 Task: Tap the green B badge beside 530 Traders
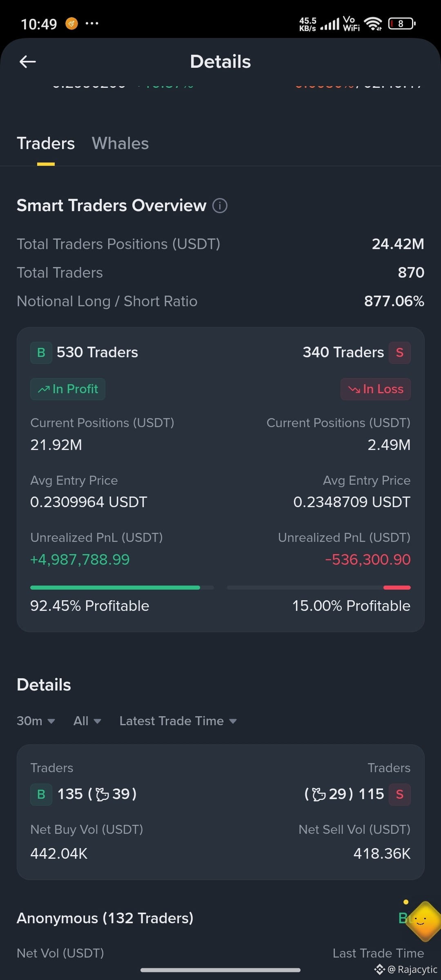coord(41,352)
